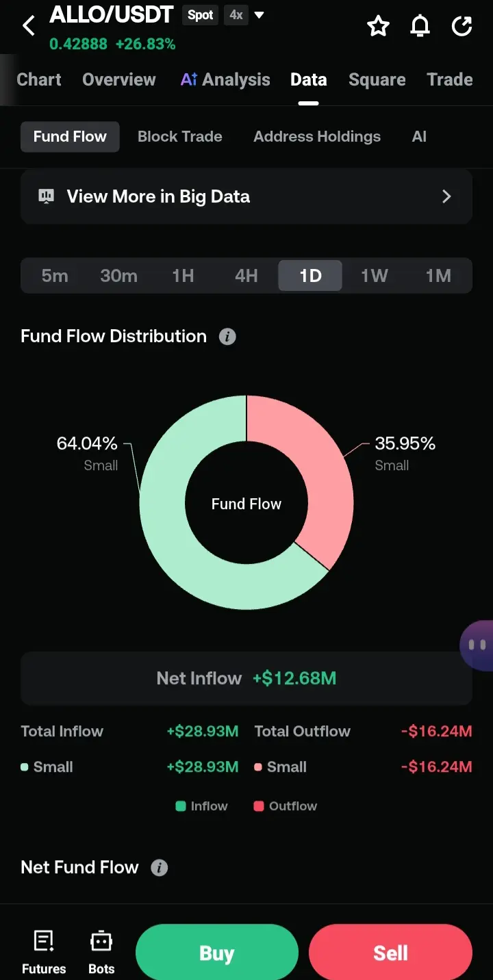Image resolution: width=493 pixels, height=980 pixels.
Task: Tap info icon beside Net Fund Flow
Action: click(x=159, y=868)
